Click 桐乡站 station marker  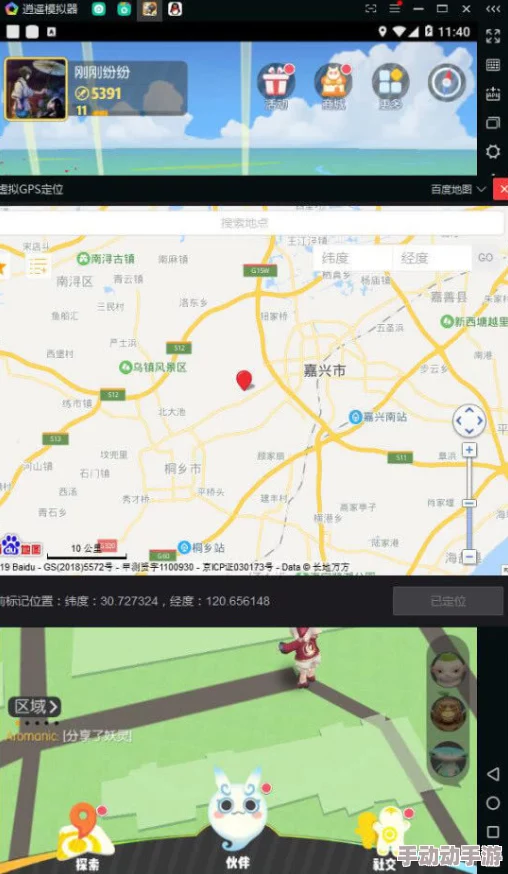(201, 547)
